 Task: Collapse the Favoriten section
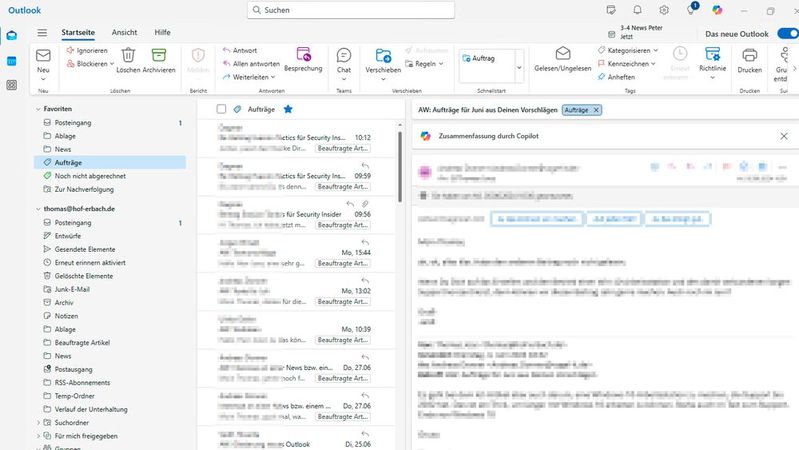coord(38,109)
